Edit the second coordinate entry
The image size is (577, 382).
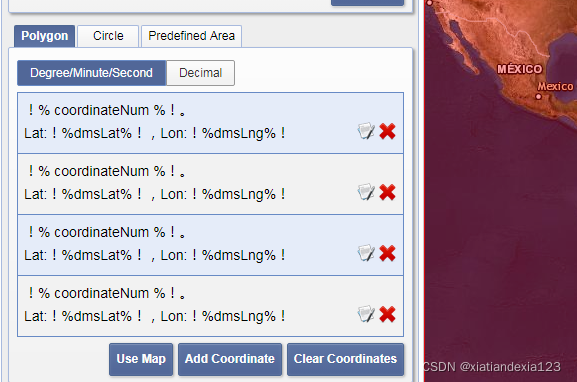pos(366,192)
